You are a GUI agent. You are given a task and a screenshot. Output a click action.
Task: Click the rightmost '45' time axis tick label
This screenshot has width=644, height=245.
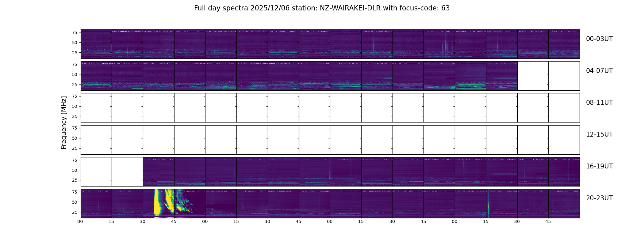click(x=548, y=222)
